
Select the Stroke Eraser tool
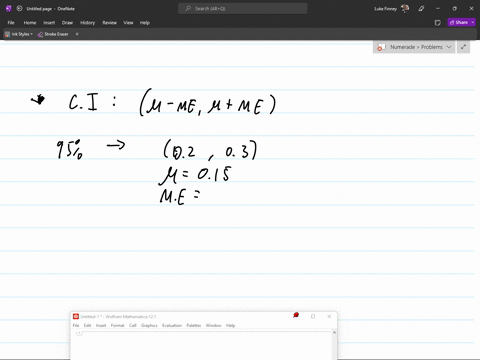coord(53,34)
